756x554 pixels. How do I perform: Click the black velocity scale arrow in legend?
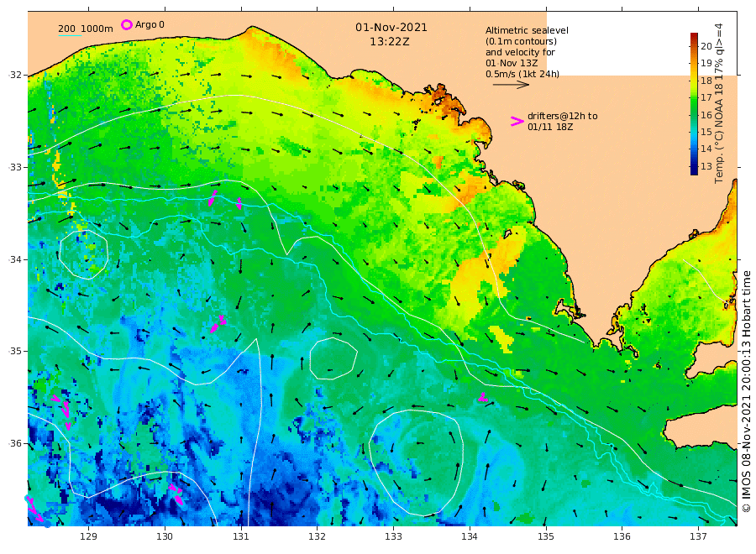(x=511, y=85)
